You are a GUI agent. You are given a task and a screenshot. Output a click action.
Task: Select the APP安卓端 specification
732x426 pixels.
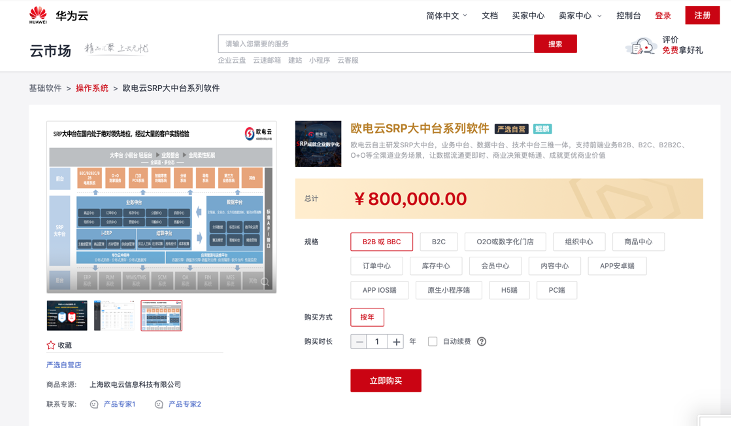617,266
